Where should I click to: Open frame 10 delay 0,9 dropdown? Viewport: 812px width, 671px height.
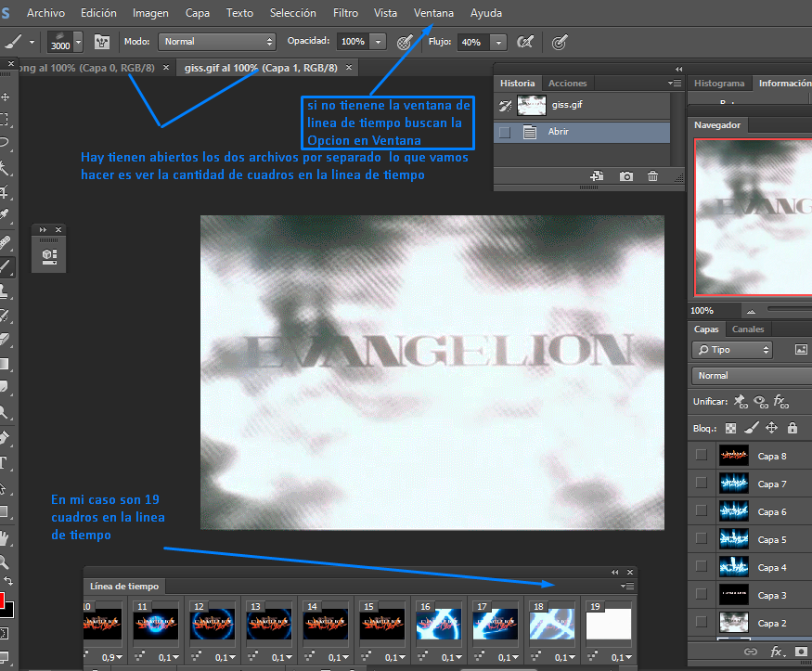(x=112, y=657)
